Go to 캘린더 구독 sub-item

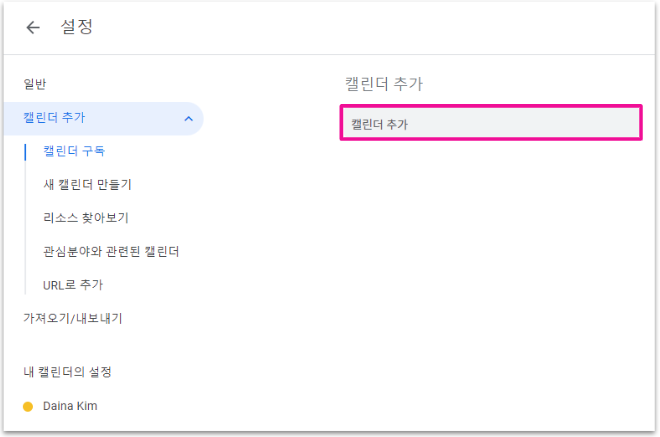tap(74, 151)
